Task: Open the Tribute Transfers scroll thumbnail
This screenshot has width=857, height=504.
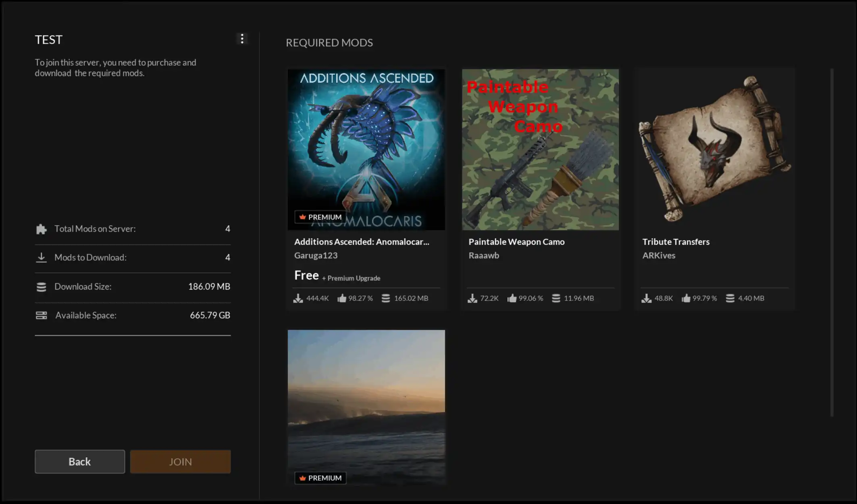Action: coord(714,149)
